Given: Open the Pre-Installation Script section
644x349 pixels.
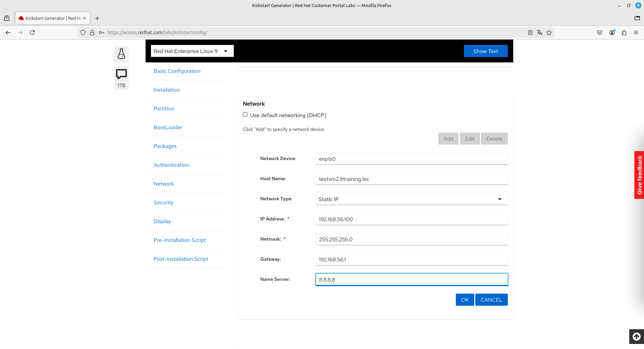Looking at the screenshot, I should coord(180,240).
